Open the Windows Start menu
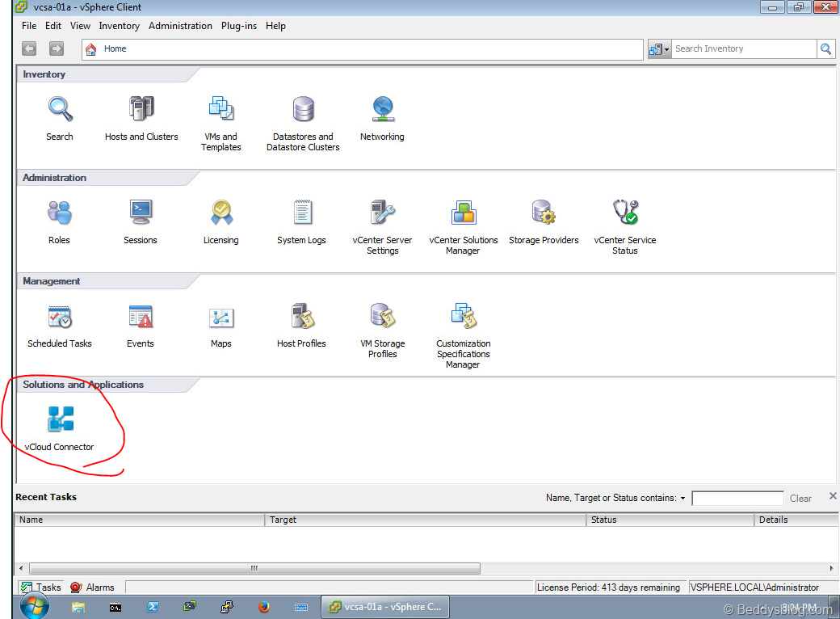 pyautogui.click(x=35, y=607)
